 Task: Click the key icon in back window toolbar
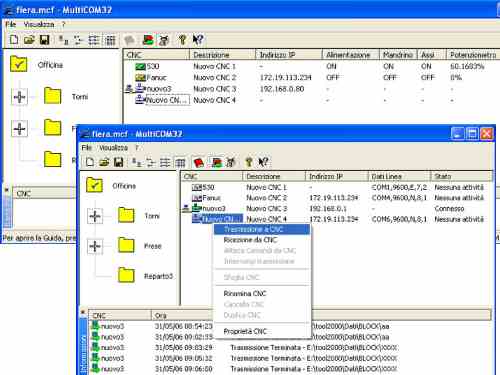point(182,40)
